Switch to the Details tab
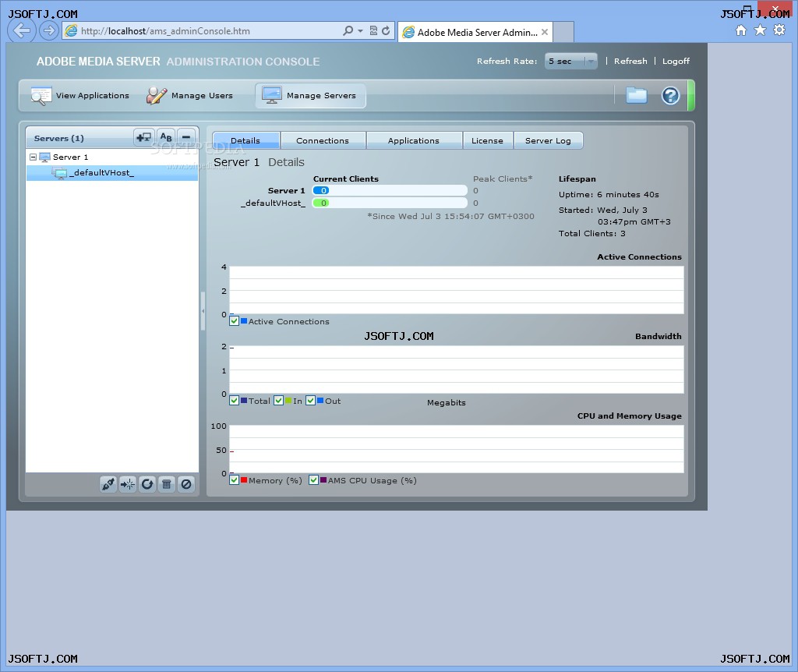This screenshot has height=672, width=798. (x=245, y=140)
